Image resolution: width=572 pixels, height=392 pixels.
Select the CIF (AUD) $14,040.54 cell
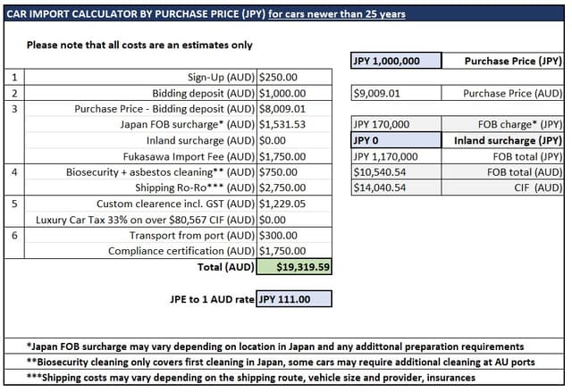396,188
